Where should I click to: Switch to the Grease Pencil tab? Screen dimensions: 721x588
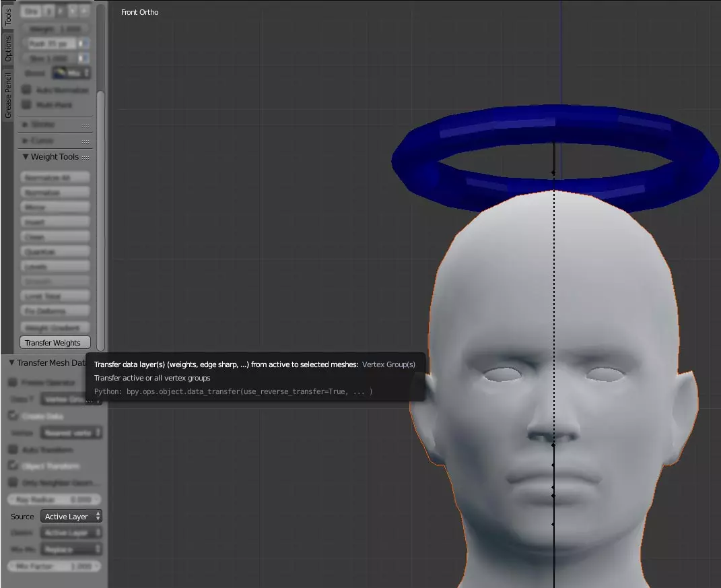point(8,95)
